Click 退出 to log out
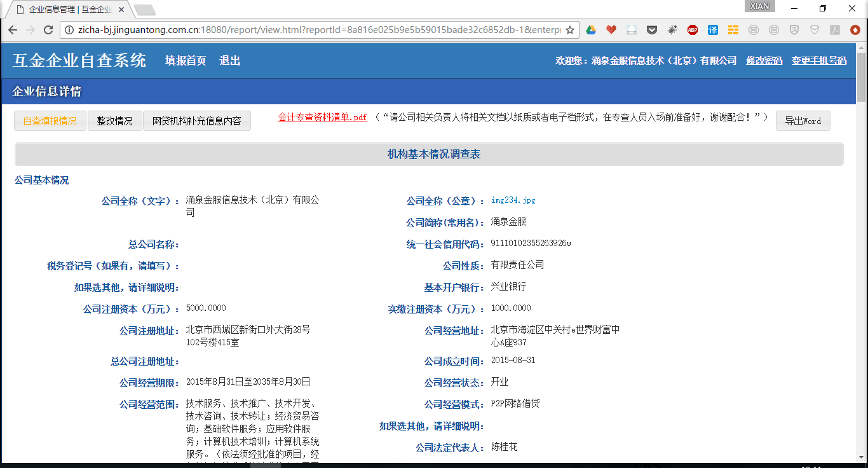 [230, 61]
